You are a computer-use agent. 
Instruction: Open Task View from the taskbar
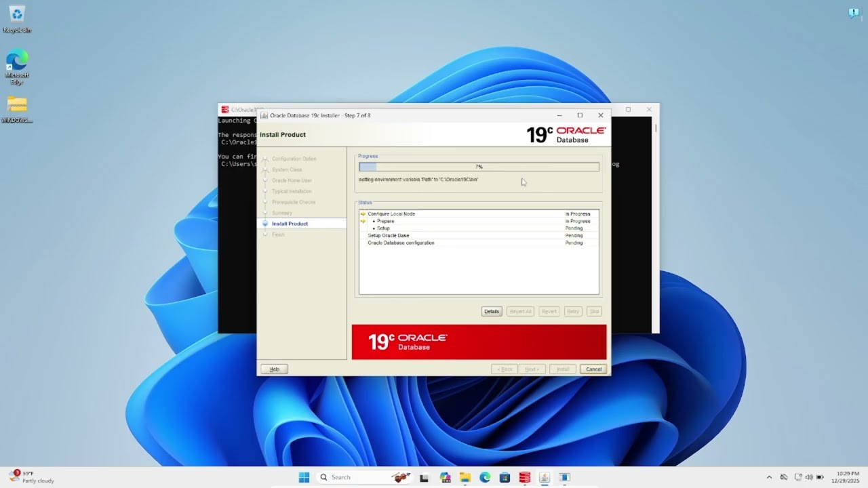[425, 477]
